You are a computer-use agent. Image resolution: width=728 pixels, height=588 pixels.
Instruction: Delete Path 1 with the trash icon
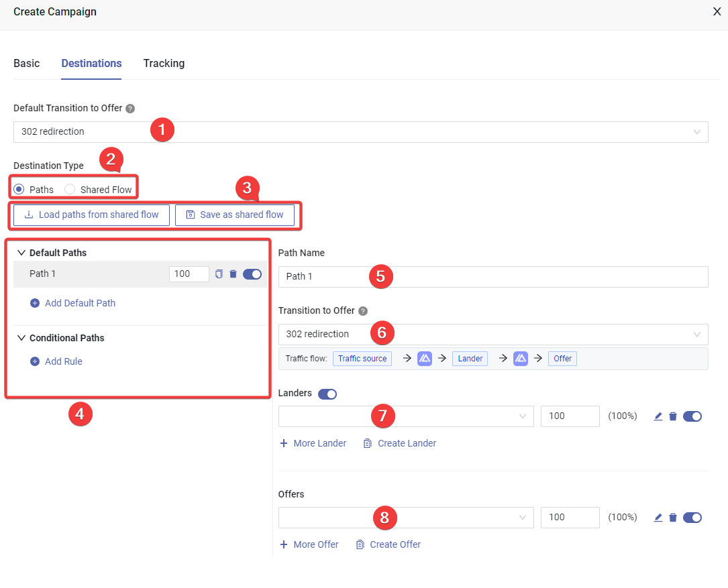233,274
